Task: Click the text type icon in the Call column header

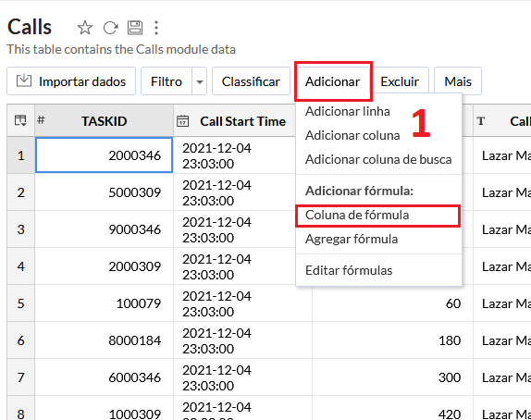Action: 480,121
